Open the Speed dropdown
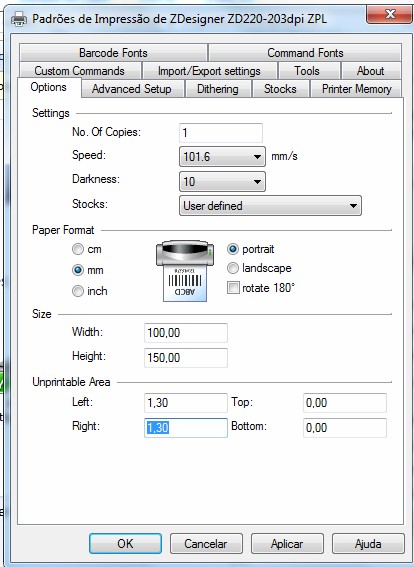The height and width of the screenshot is (567, 414). (x=222, y=157)
